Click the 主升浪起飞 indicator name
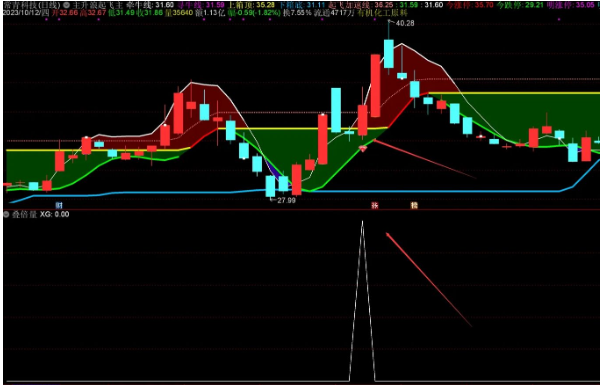The width and height of the screenshot is (600, 385). (97, 5)
